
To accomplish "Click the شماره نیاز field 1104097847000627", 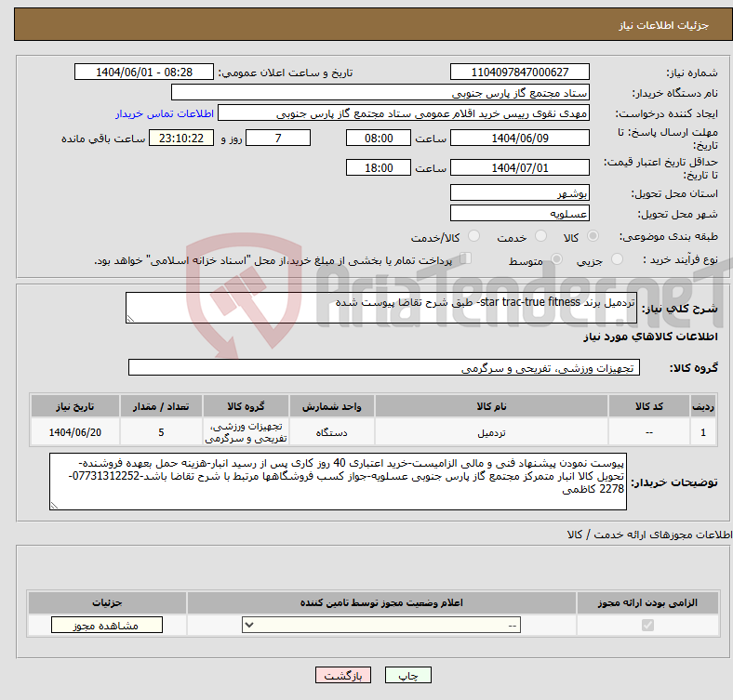I will (520, 72).
